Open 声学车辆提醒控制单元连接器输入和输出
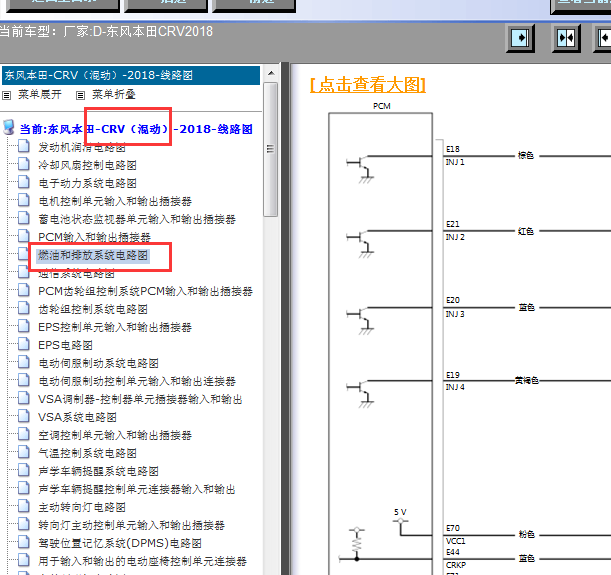The width and height of the screenshot is (611, 575). tap(137, 489)
